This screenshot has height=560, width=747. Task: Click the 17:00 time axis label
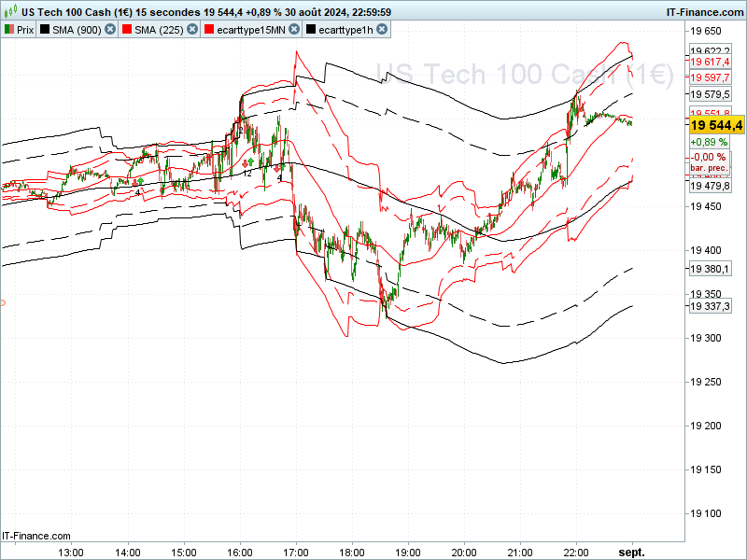(296, 553)
